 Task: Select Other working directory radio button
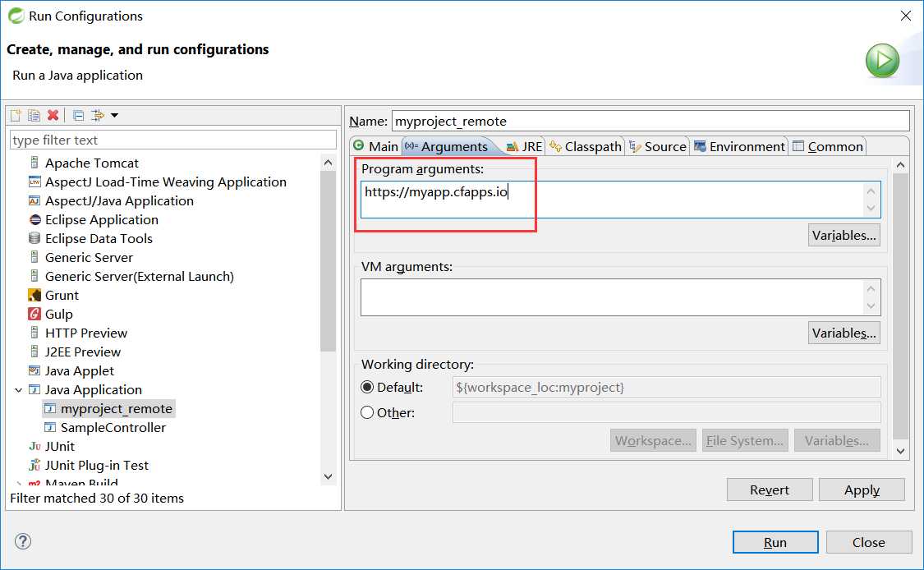367,412
